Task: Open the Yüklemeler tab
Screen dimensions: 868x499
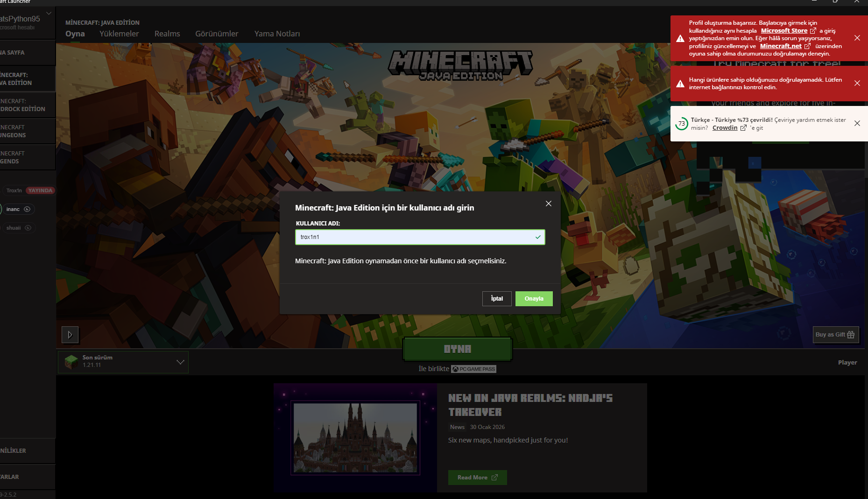Action: 119,34
